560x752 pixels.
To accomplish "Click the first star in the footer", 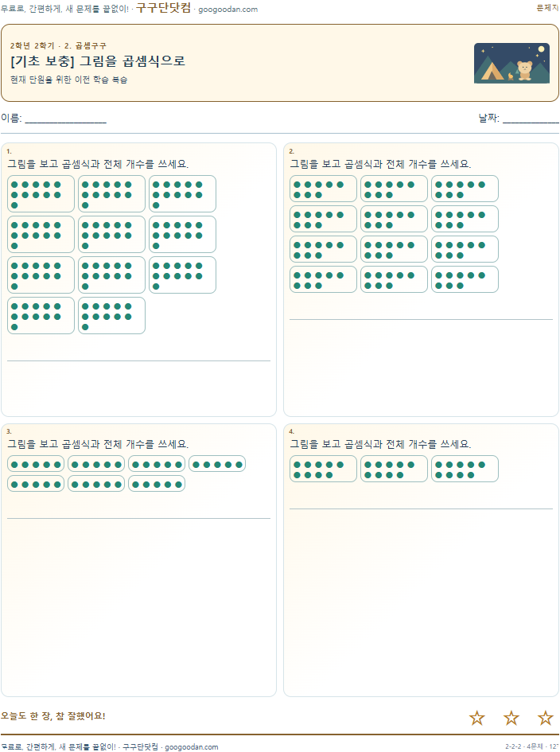I will coord(477,718).
